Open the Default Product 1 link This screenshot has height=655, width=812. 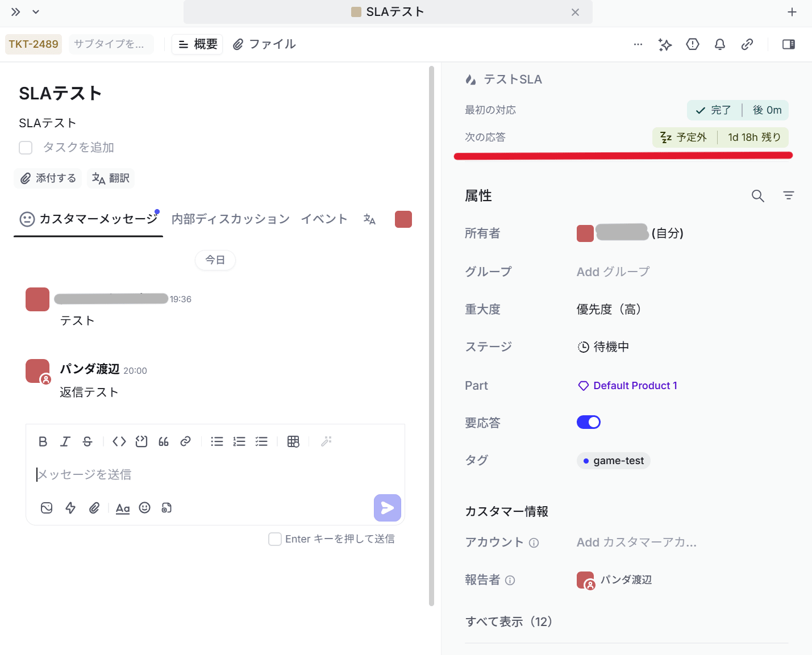click(x=635, y=385)
